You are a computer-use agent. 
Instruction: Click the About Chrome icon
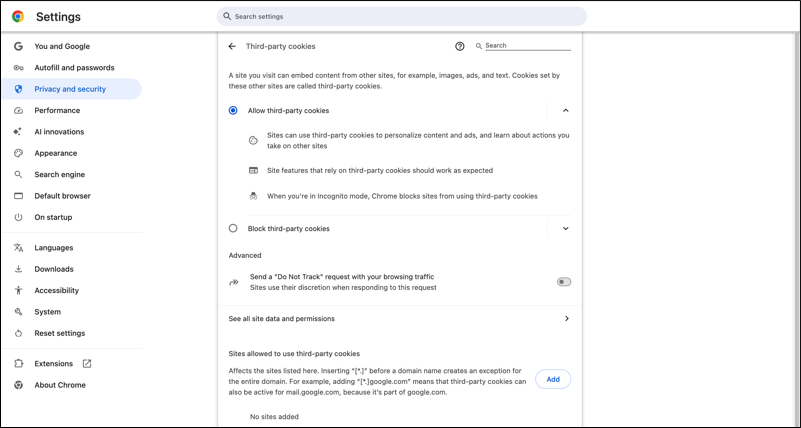pyautogui.click(x=18, y=385)
